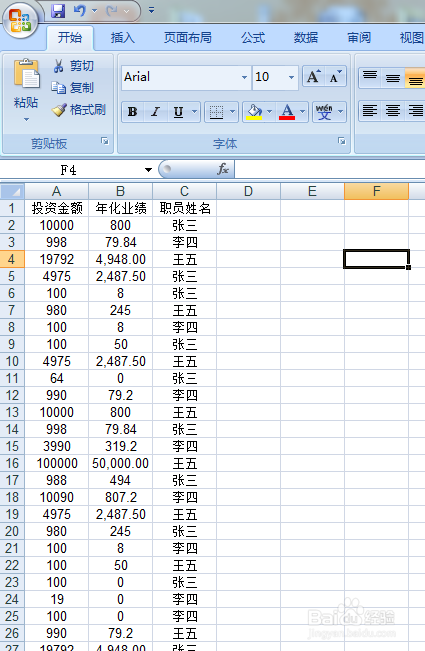This screenshot has height=651, width=425.
Task: Toggle underline formatting
Action: click(x=178, y=112)
